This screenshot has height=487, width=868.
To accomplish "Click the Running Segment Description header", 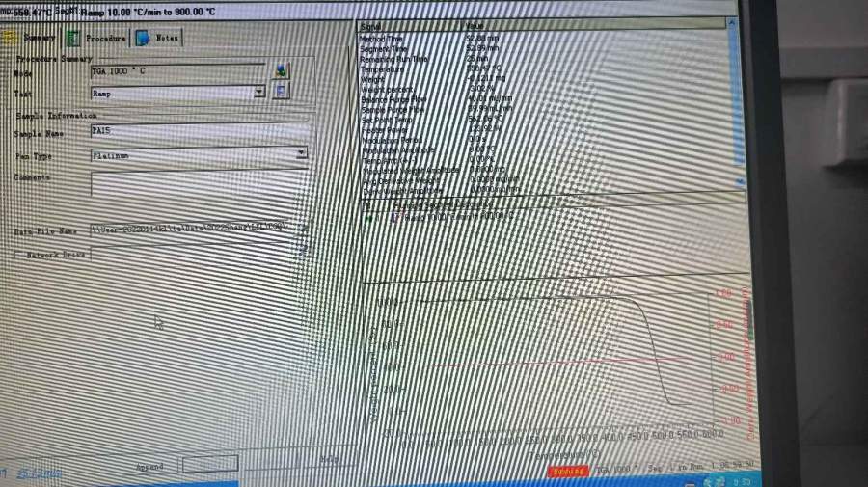I will [x=443, y=204].
